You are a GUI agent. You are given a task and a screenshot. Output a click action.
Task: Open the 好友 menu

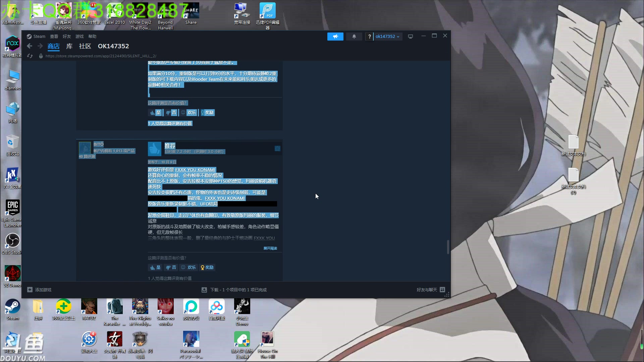tap(67, 37)
